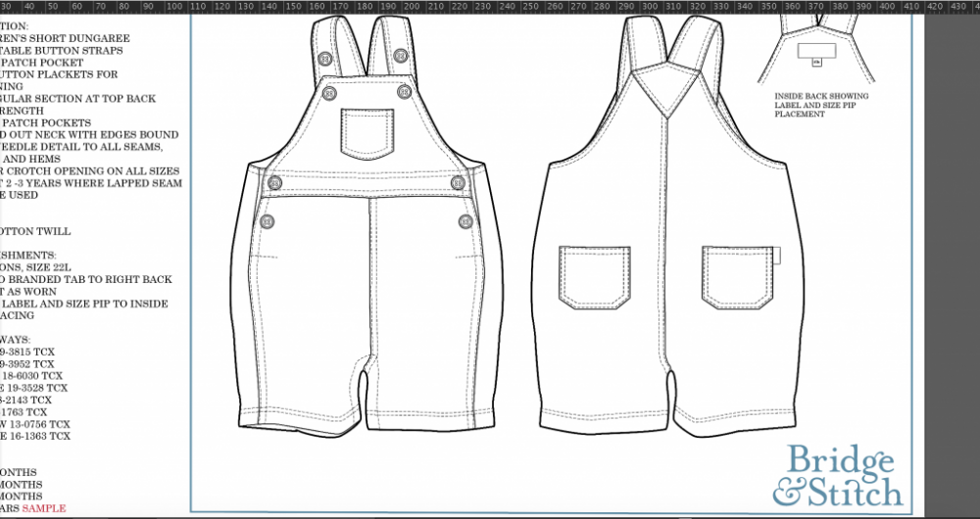Click the 'ONS, SIZE 22L' text line
This screenshot has width=980, height=519.
35,267
